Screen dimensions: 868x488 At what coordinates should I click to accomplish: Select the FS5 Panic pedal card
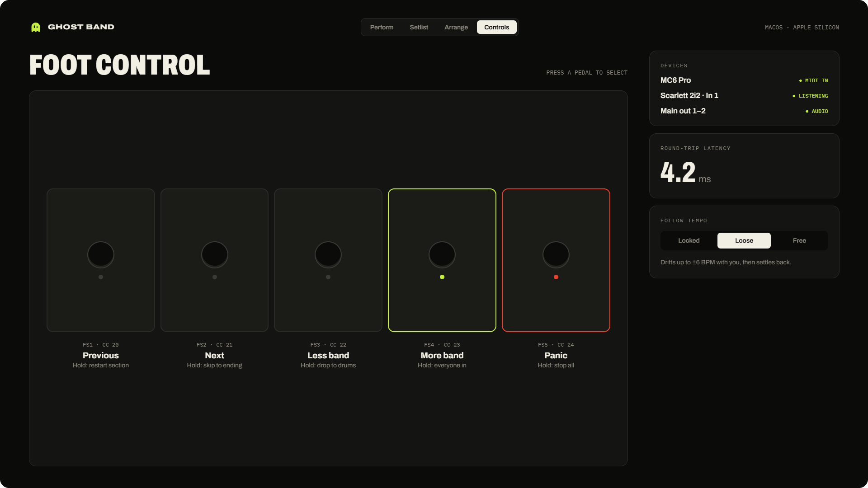coord(556,260)
